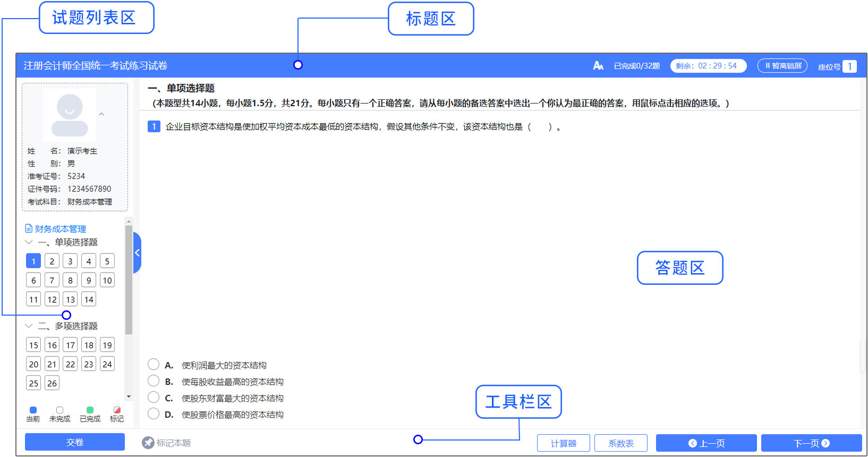Viewport: 868px width, 457px height.
Task: Submit the exam with 交卷 button
Action: (75, 442)
